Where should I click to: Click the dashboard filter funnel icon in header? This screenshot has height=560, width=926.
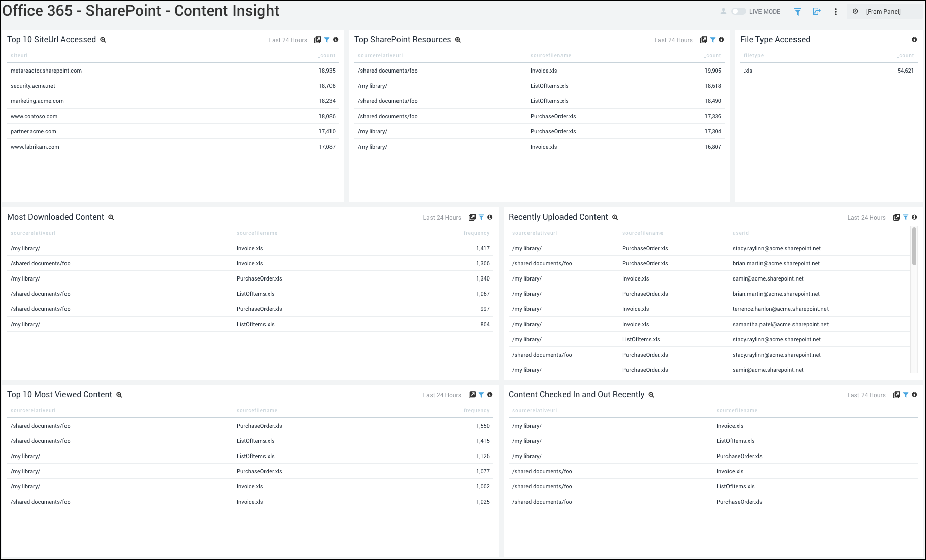click(x=797, y=11)
